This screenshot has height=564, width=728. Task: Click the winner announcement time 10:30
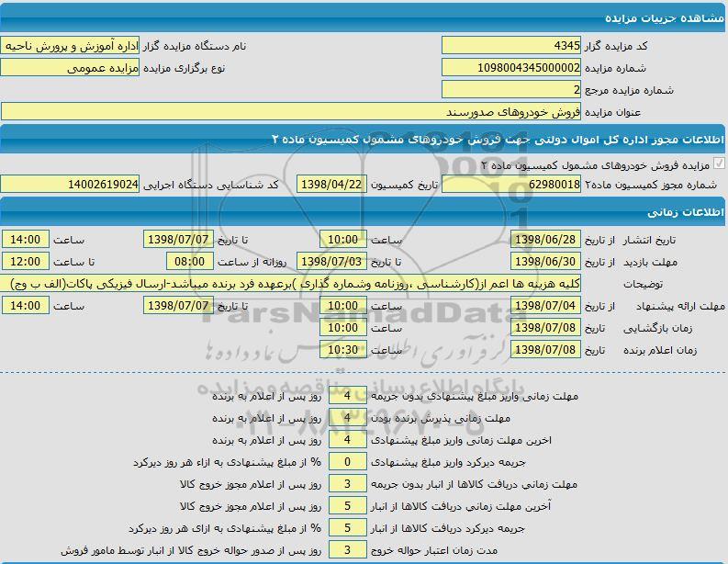click(343, 349)
